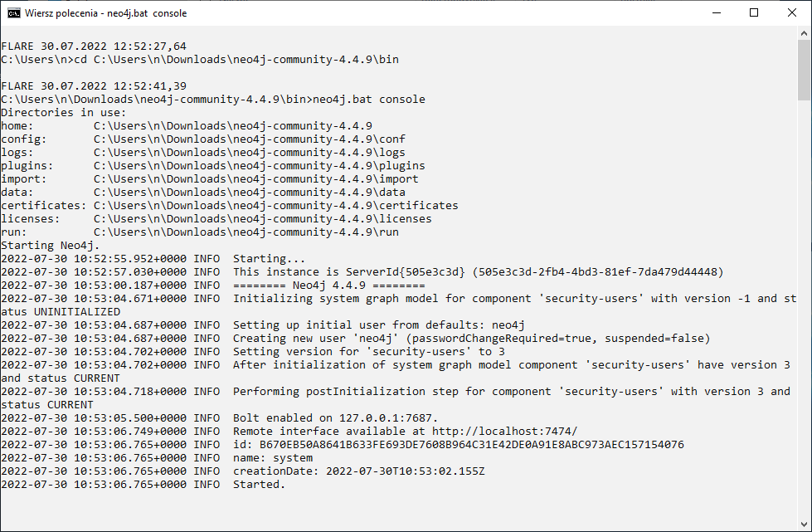Screen dimensions: 812x532
Task: Maximize the command prompt window
Action: point(754,13)
